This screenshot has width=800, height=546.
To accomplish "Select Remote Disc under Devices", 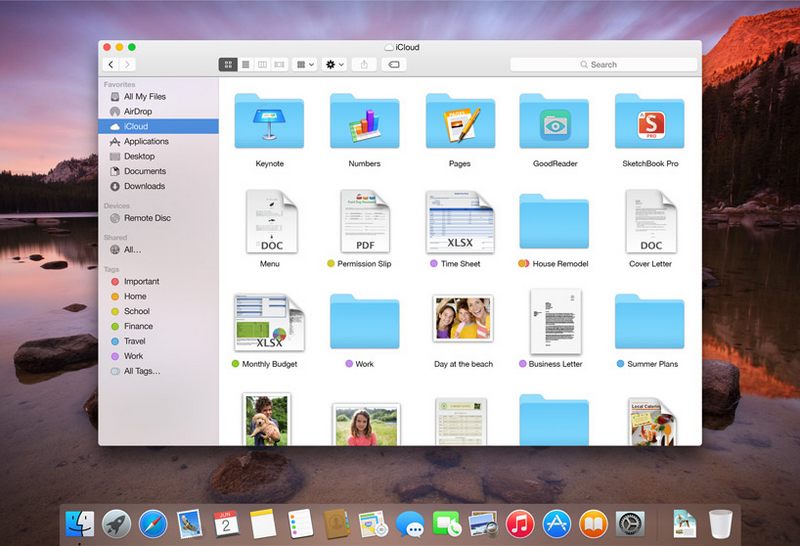I will (158, 218).
